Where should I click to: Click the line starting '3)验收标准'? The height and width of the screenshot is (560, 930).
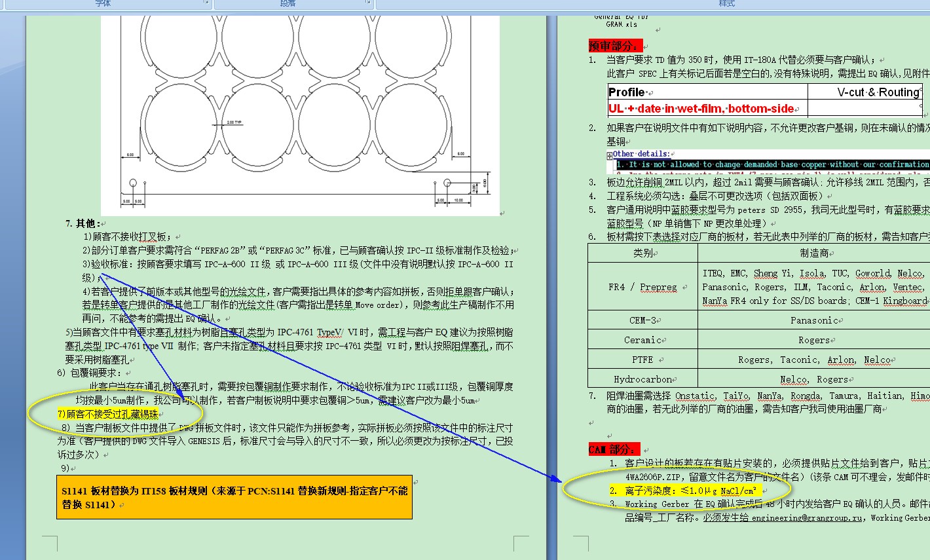click(297, 264)
